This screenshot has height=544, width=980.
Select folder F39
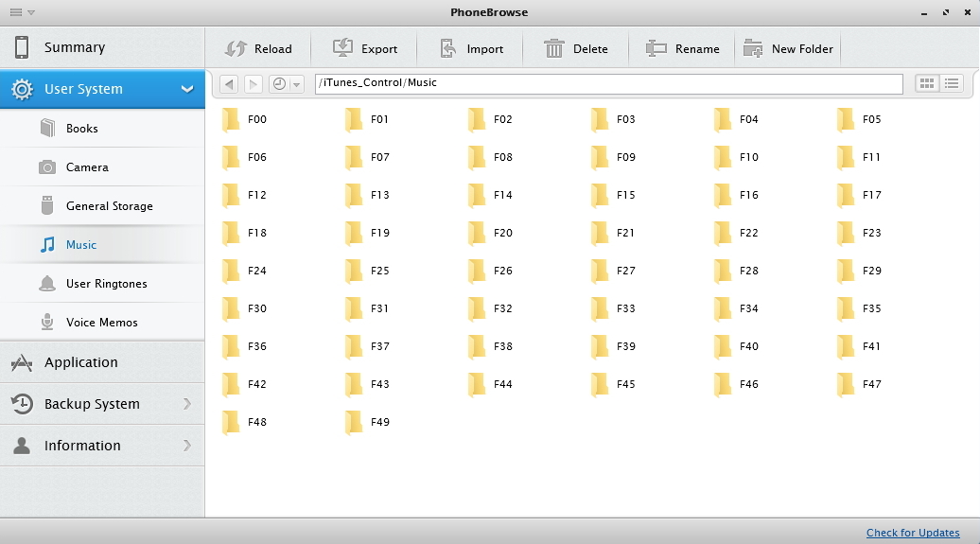point(613,345)
